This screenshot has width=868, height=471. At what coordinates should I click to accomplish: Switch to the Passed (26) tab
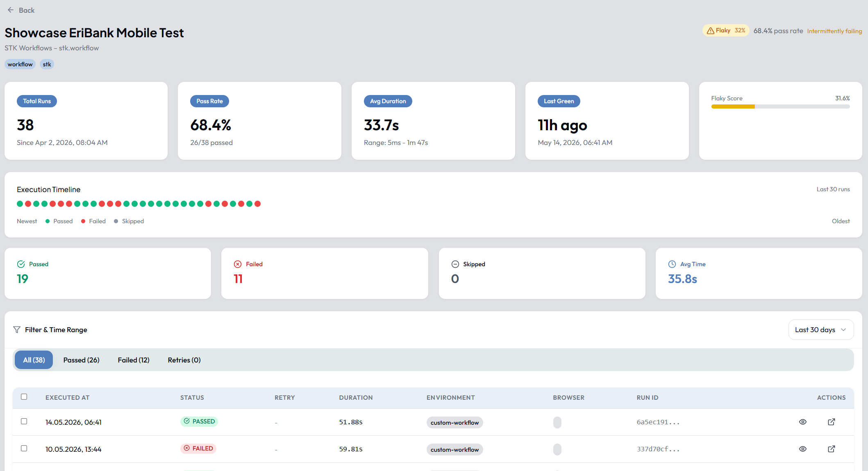(82, 360)
